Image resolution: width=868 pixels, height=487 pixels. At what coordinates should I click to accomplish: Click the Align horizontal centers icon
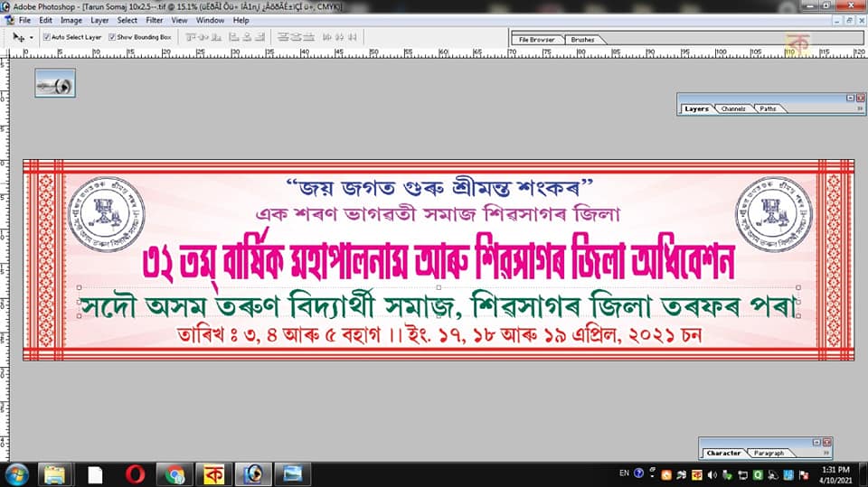[247, 37]
